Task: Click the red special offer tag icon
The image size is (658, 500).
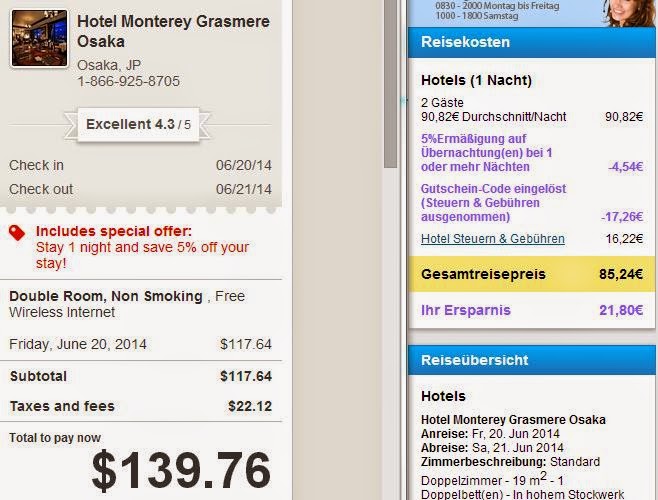Action: click(16, 232)
